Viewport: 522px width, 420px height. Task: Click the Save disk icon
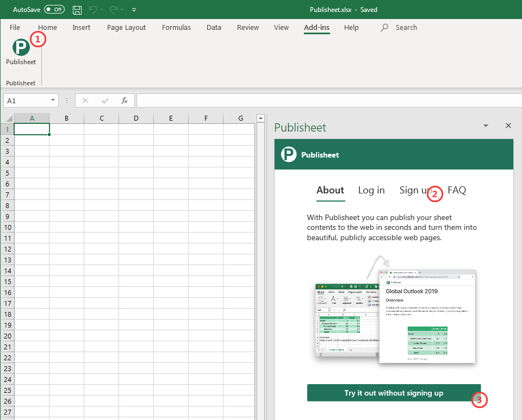tap(77, 10)
